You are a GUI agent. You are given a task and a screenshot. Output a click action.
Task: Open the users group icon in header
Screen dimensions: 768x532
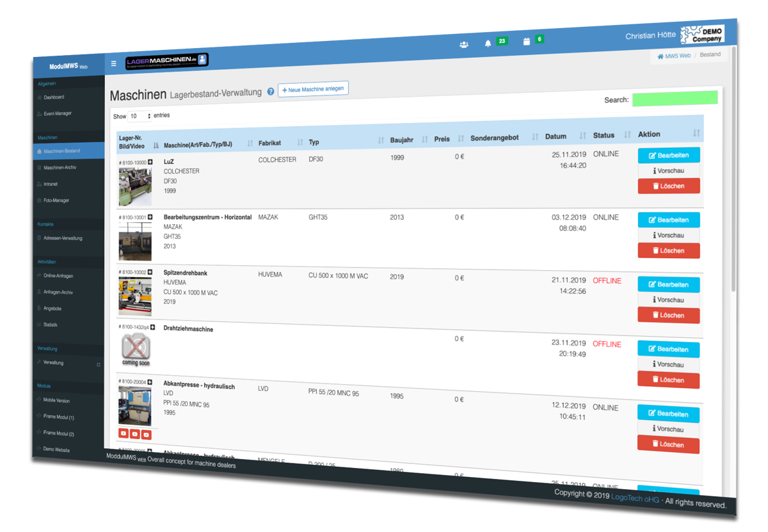[x=463, y=44]
